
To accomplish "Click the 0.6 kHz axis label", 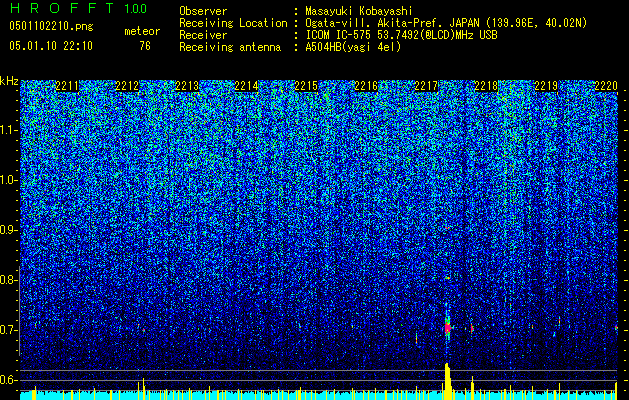I will (x=9, y=380).
